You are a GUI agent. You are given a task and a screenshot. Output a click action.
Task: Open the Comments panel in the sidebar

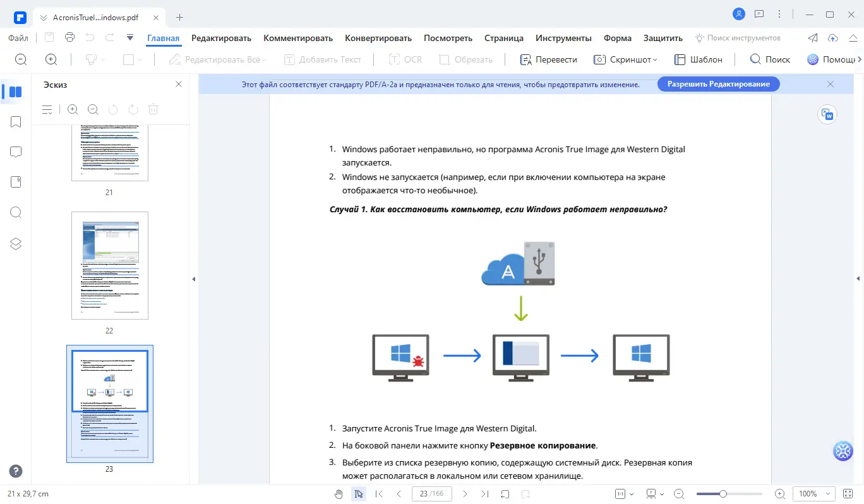coord(15,152)
